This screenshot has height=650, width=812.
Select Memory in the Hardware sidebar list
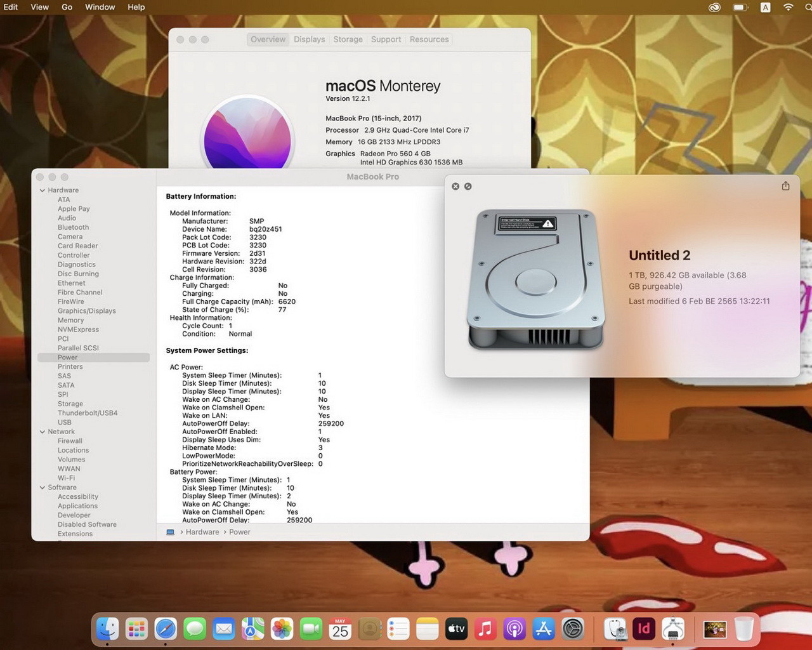coord(71,321)
